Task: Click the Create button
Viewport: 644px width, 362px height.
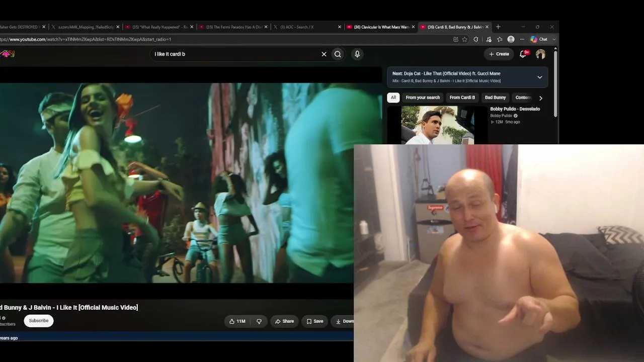Action: pyautogui.click(x=499, y=54)
